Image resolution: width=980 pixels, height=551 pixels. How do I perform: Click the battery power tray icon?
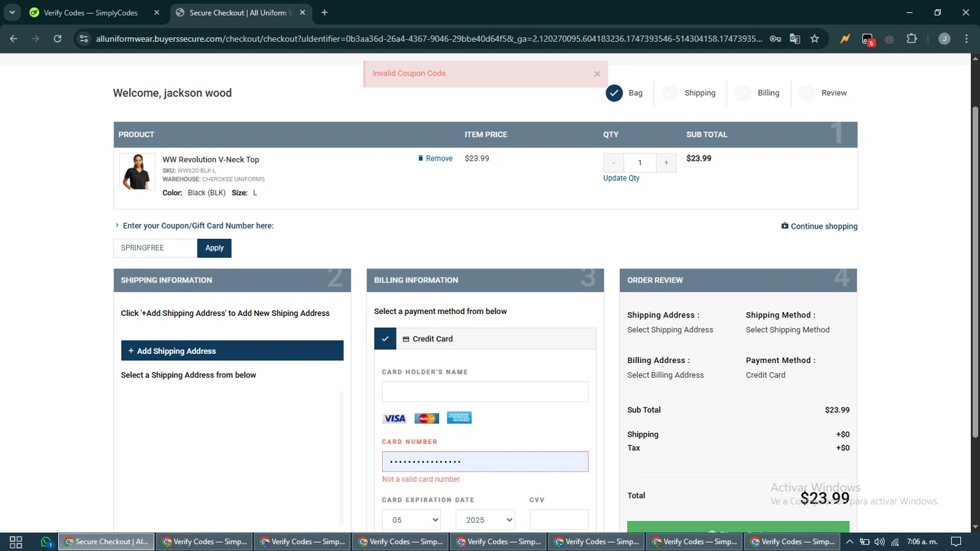click(x=864, y=542)
